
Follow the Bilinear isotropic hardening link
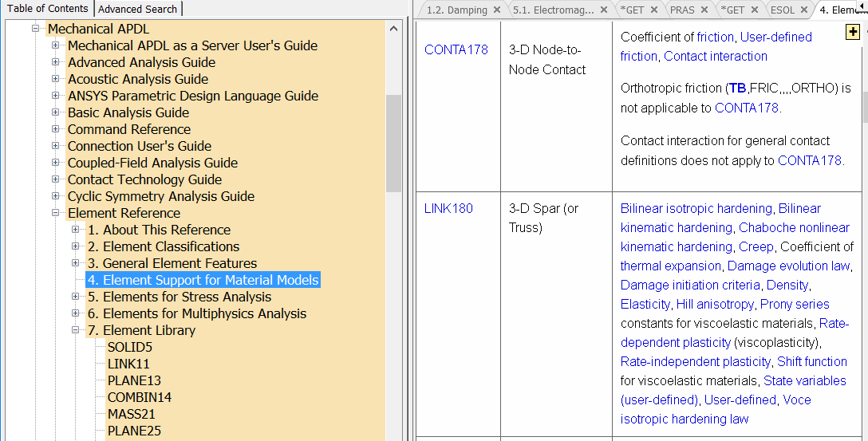[x=696, y=209]
